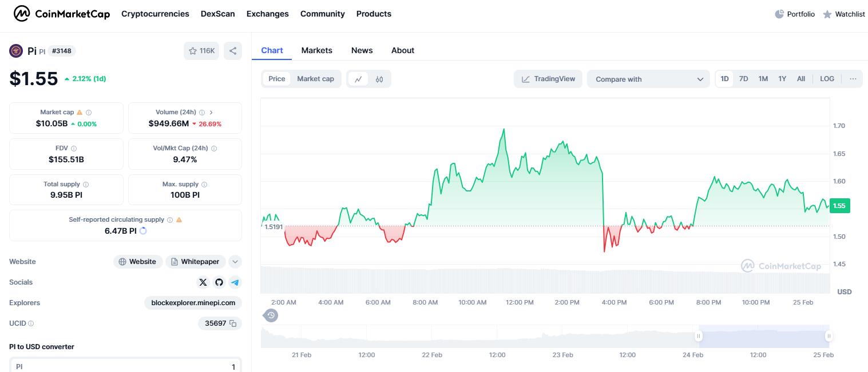This screenshot has width=868, height=372.
Task: Open the GitHub social link
Action: coord(219,282)
